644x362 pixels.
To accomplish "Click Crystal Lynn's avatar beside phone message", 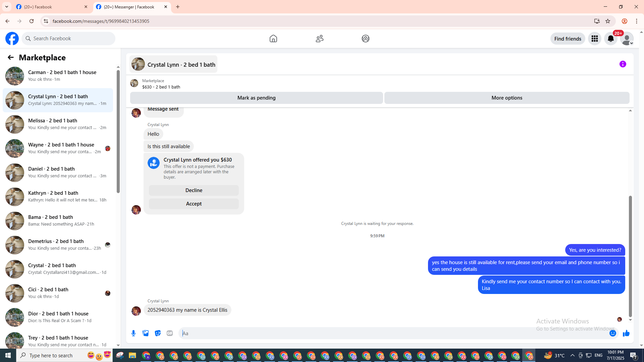I will pyautogui.click(x=136, y=311).
